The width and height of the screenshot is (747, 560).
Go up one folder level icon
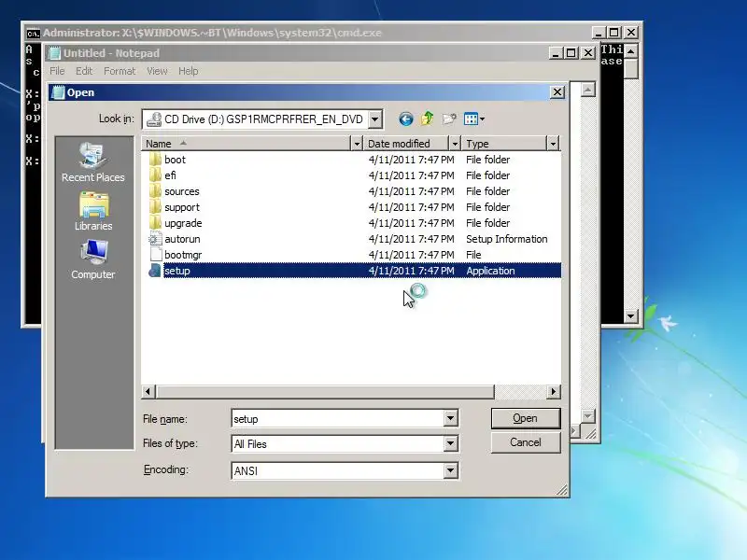(x=428, y=119)
